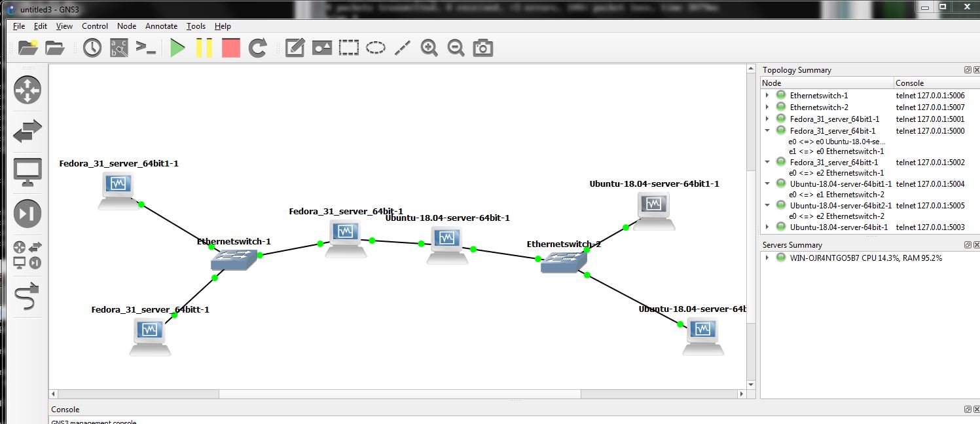
Task: Suspend all nodes with yellow pause icon
Action: coord(204,48)
